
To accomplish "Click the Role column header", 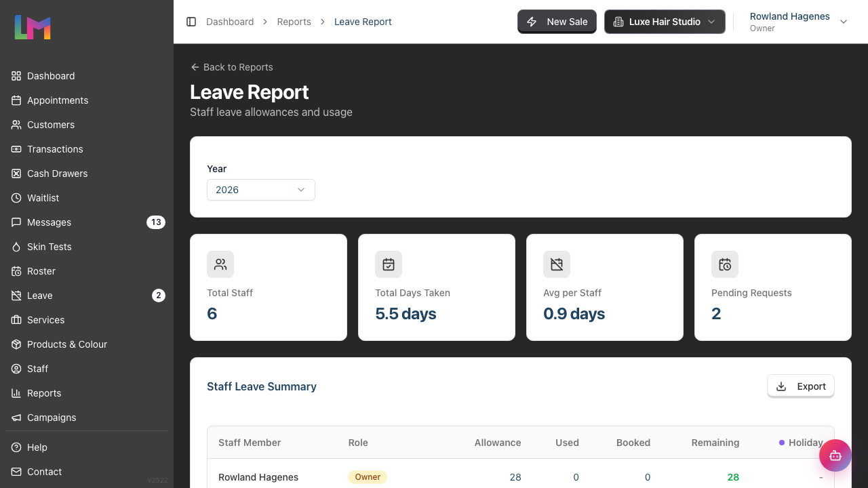I will pyautogui.click(x=358, y=443).
